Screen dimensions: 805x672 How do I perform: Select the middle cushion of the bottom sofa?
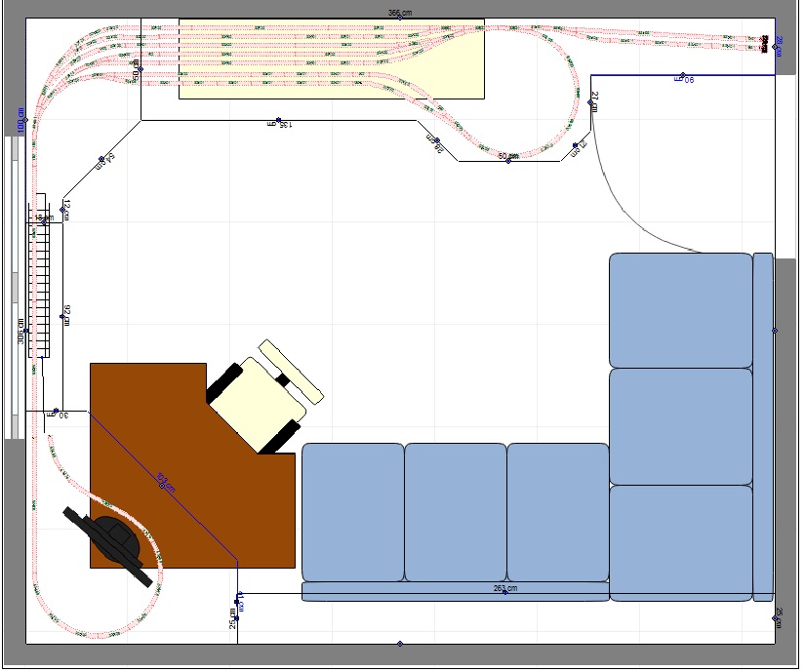click(456, 512)
